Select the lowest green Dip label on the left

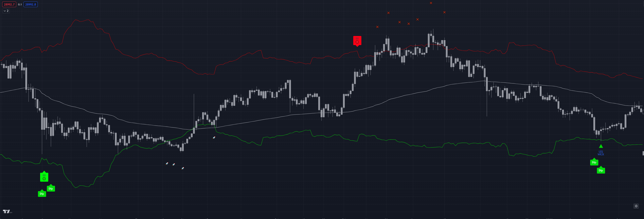click(42, 194)
